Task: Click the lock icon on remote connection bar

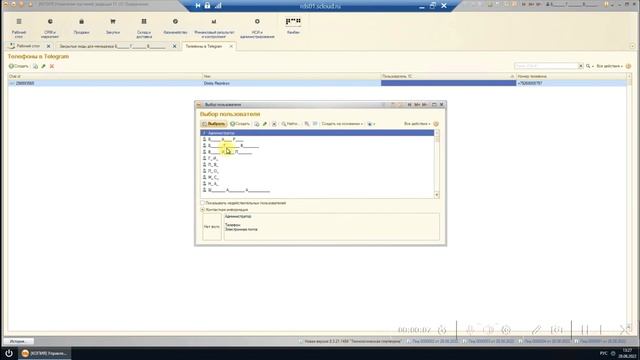Action: pos(207,6)
